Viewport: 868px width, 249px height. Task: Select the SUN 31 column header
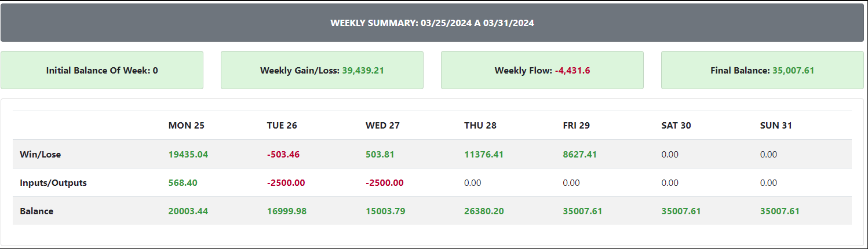coord(776,125)
